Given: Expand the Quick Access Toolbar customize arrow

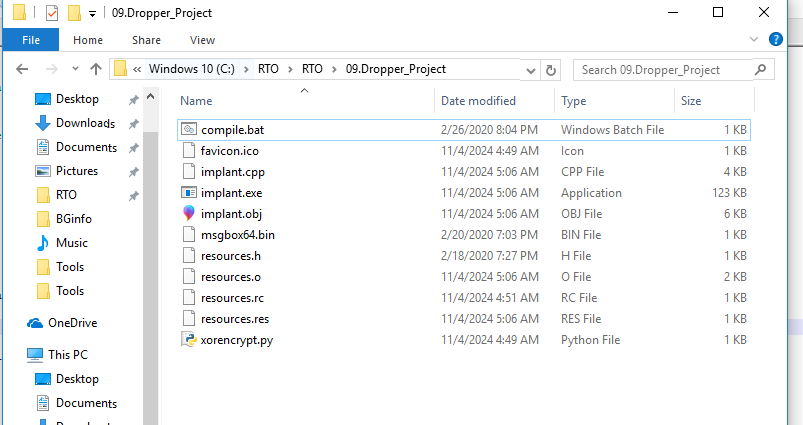Looking at the screenshot, I should click(93, 14).
